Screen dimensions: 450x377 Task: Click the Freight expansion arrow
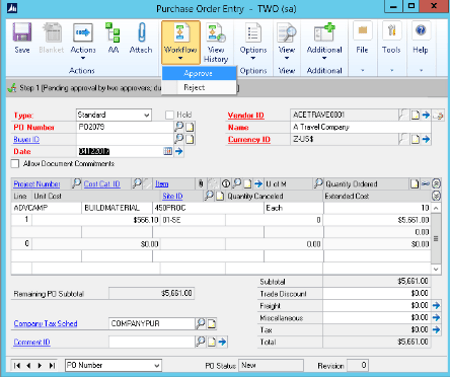click(x=436, y=305)
